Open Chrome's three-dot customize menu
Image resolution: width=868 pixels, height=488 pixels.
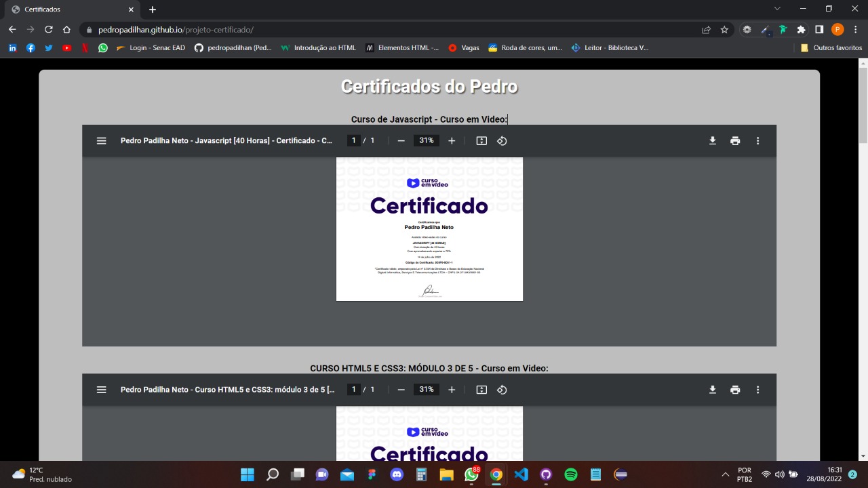coord(856,29)
